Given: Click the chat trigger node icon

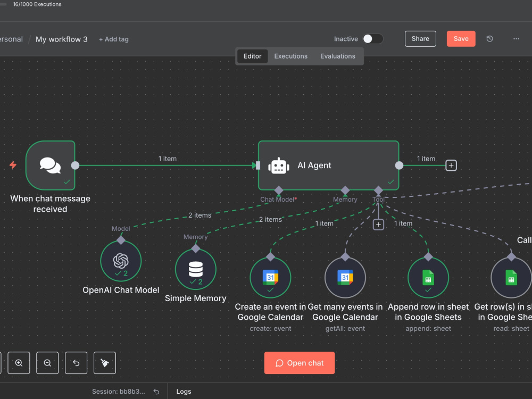Looking at the screenshot, I should 50,165.
